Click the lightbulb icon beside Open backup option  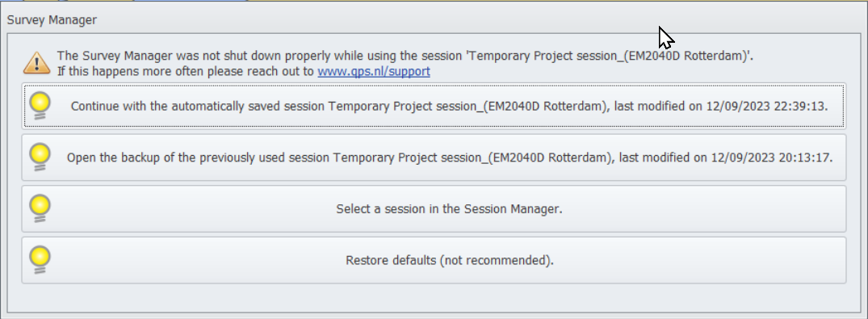pos(40,157)
